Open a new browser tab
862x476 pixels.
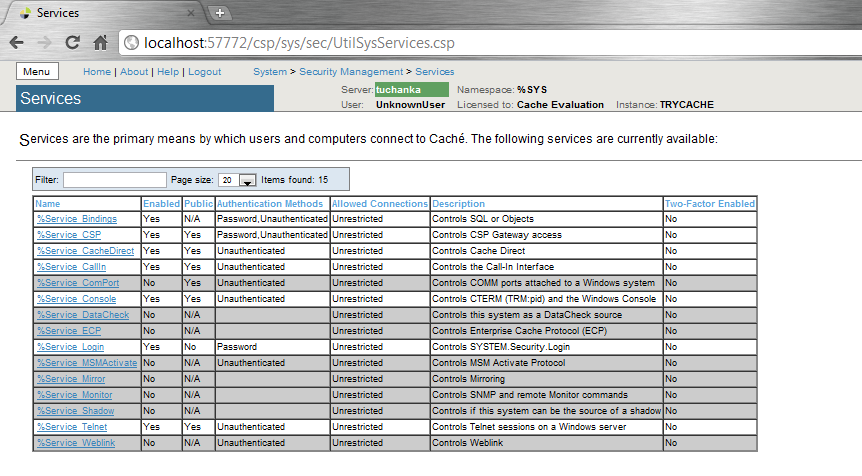[x=219, y=13]
